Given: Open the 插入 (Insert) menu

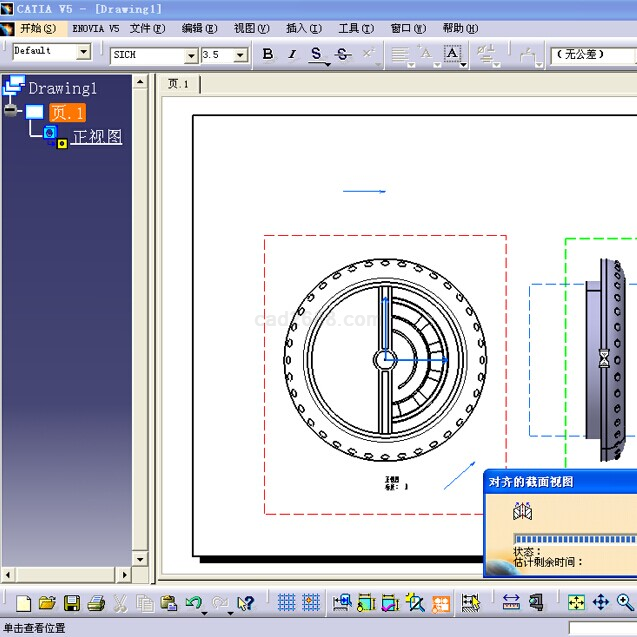Looking at the screenshot, I should tap(302, 28).
